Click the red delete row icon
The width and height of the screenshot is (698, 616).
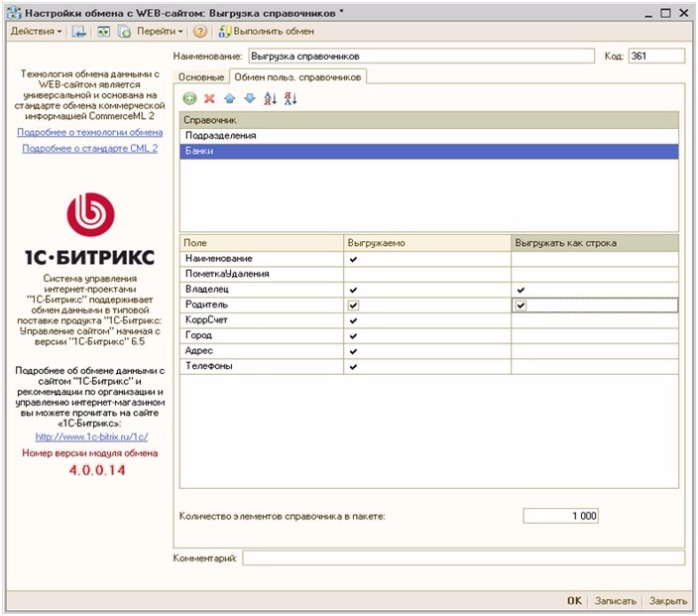click(x=209, y=98)
